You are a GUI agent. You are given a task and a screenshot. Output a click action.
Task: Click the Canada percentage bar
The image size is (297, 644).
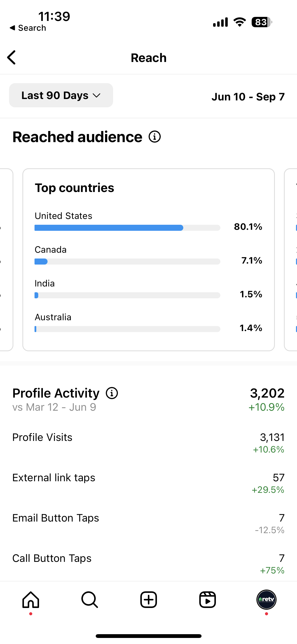click(127, 262)
